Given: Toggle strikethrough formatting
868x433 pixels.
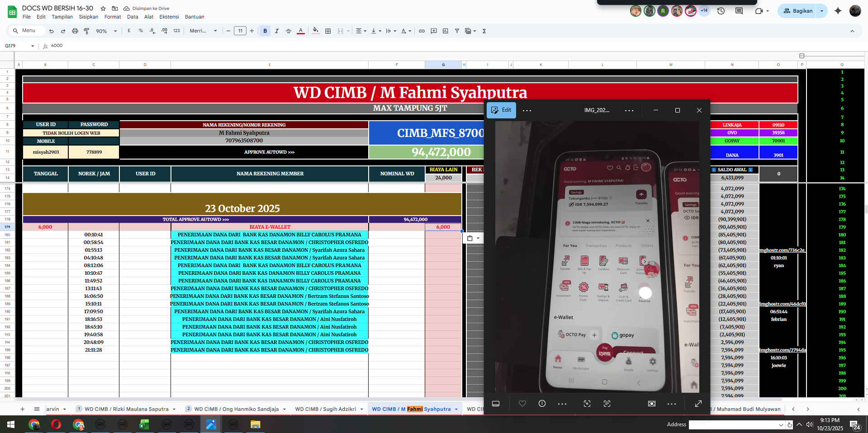Looking at the screenshot, I should click(289, 31).
